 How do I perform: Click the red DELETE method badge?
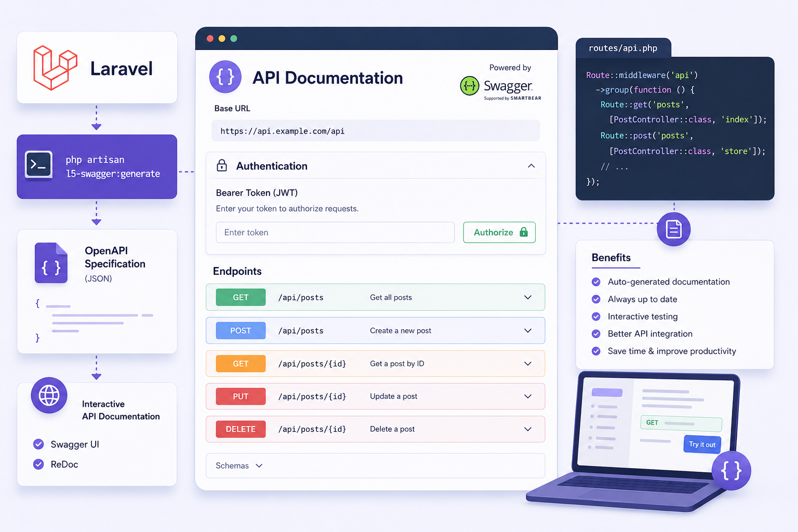click(241, 429)
